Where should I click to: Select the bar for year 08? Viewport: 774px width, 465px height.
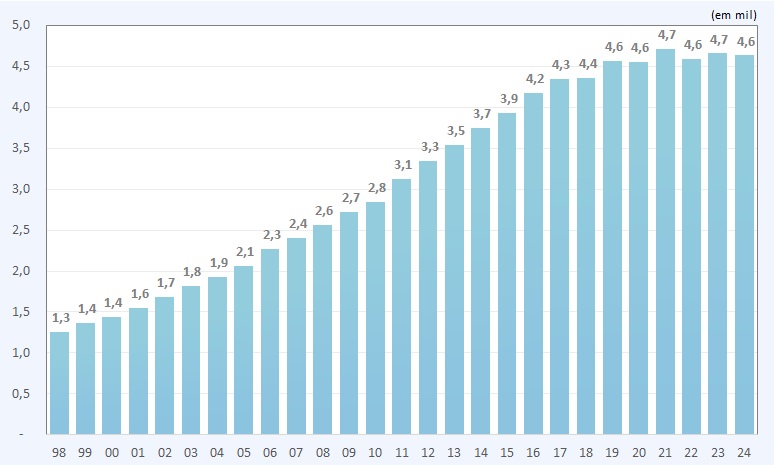coord(322,330)
